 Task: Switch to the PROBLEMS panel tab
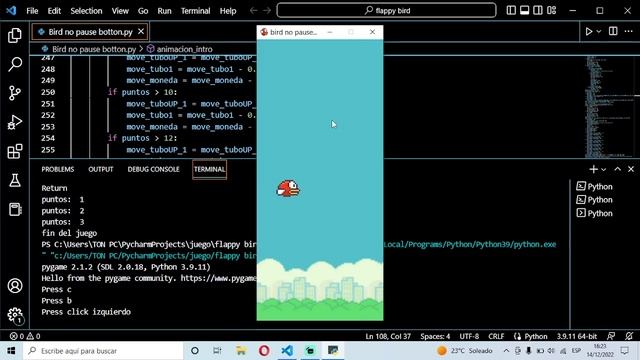58,169
